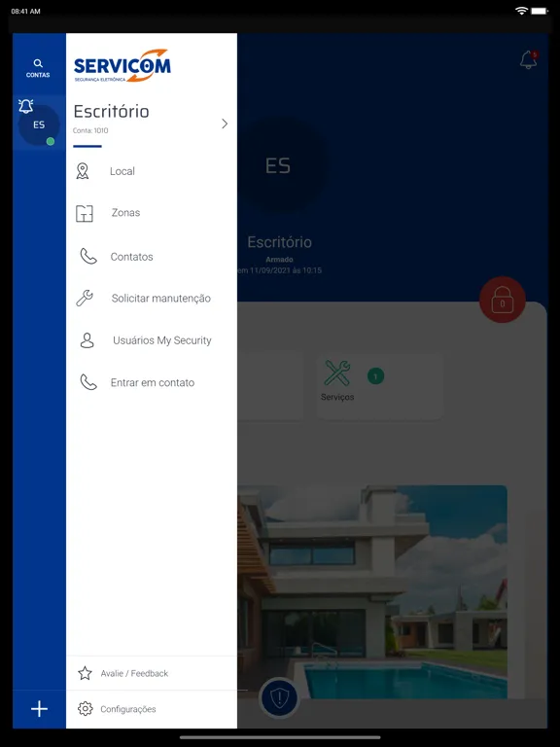Open notifications bell in top right

point(529,60)
